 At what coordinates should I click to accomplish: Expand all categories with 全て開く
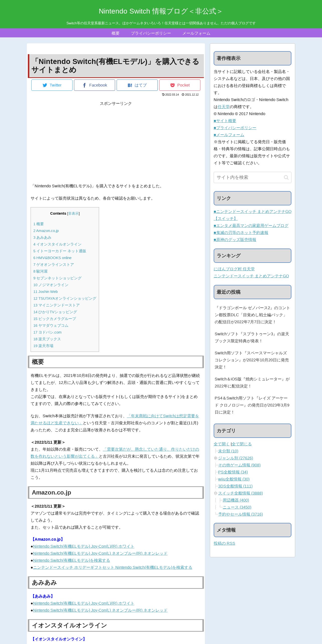click(x=222, y=444)
